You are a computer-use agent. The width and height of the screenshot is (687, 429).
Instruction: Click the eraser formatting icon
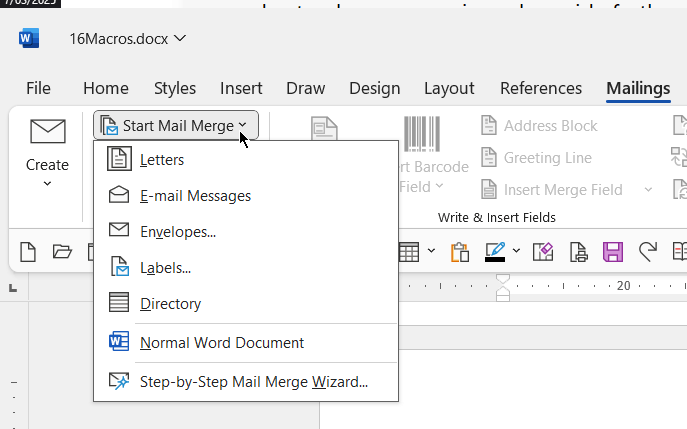point(543,252)
